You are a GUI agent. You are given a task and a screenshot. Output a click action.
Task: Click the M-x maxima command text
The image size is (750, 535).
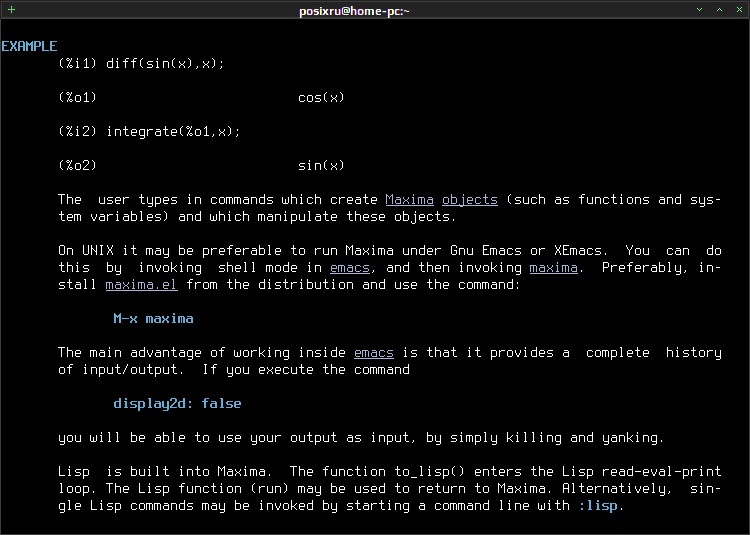[154, 318]
